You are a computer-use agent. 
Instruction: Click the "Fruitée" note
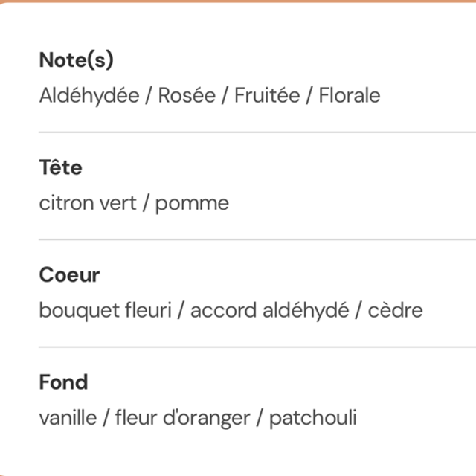(x=267, y=96)
